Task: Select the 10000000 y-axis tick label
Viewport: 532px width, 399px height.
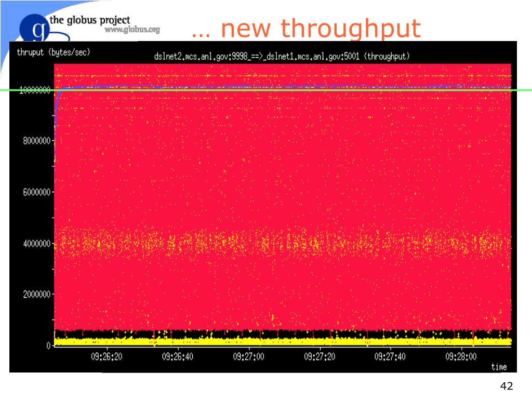Action: coord(35,90)
